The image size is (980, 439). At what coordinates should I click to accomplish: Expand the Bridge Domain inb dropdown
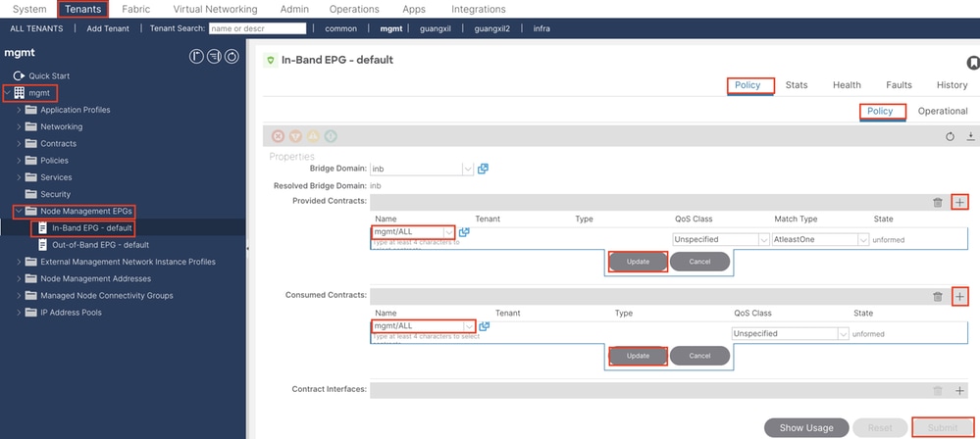467,169
